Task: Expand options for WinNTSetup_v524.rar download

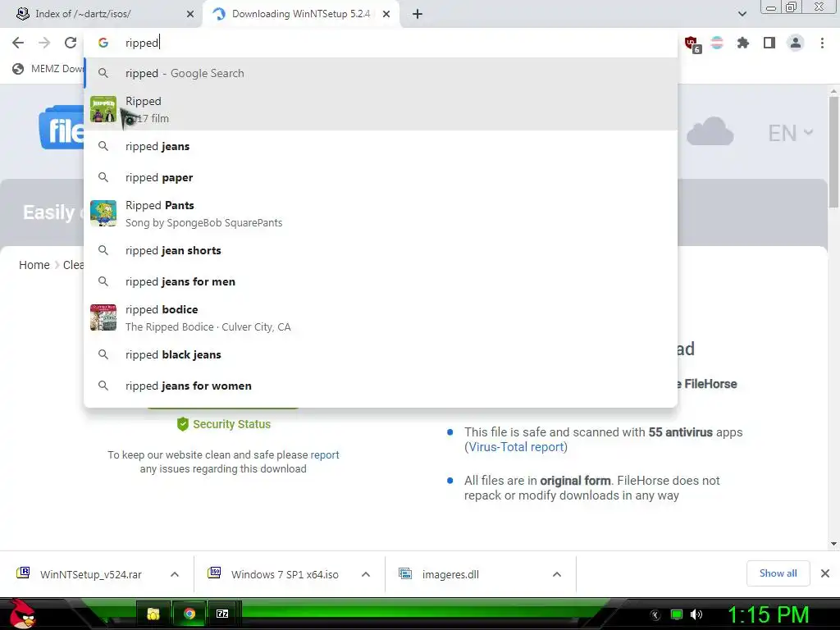Action: click(x=175, y=574)
